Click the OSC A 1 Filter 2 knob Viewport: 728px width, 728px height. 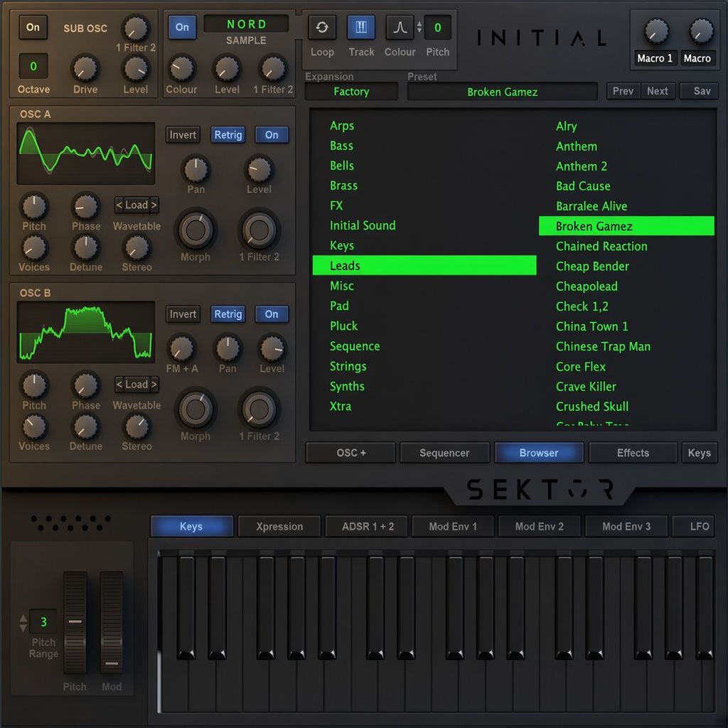tap(259, 230)
